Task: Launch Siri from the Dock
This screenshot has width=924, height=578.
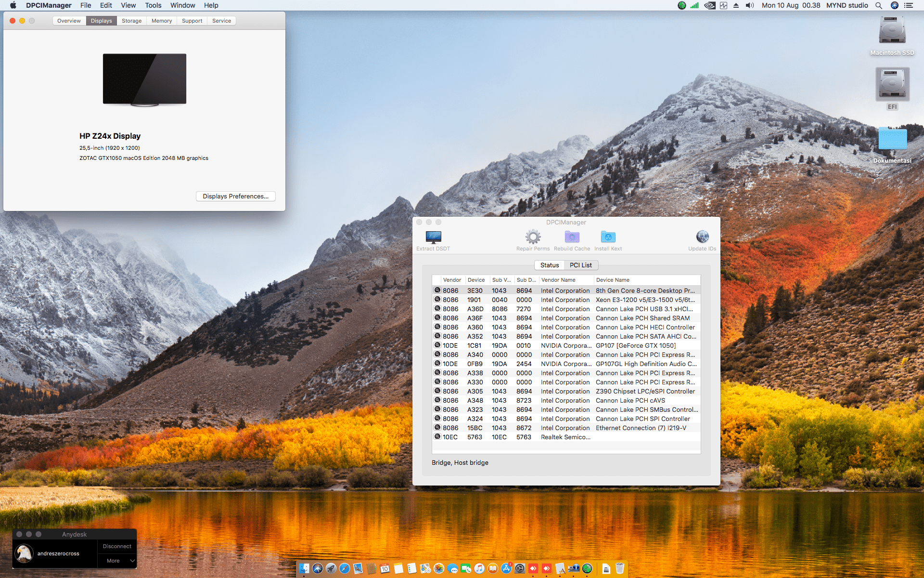Action: pos(318,568)
